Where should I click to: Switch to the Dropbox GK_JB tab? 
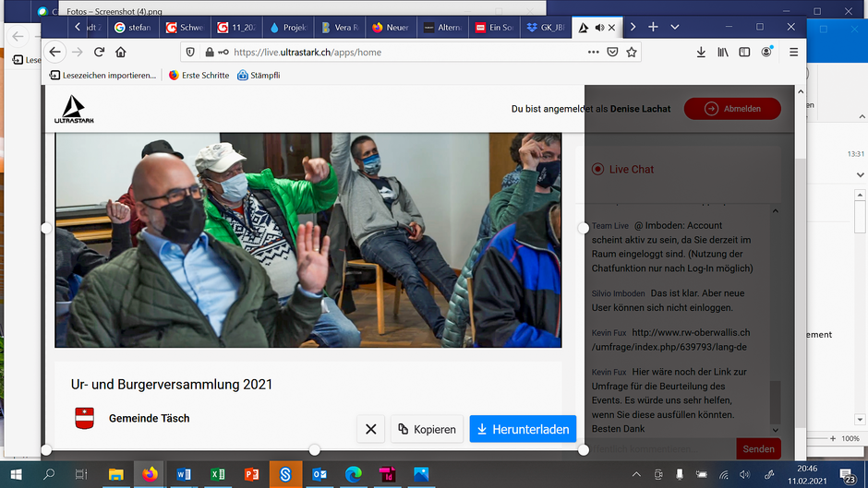click(546, 28)
